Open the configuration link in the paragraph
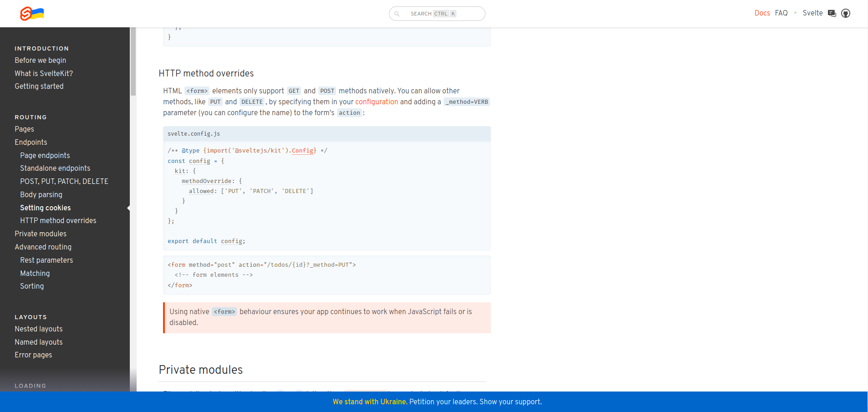The width and height of the screenshot is (868, 412). click(x=377, y=102)
